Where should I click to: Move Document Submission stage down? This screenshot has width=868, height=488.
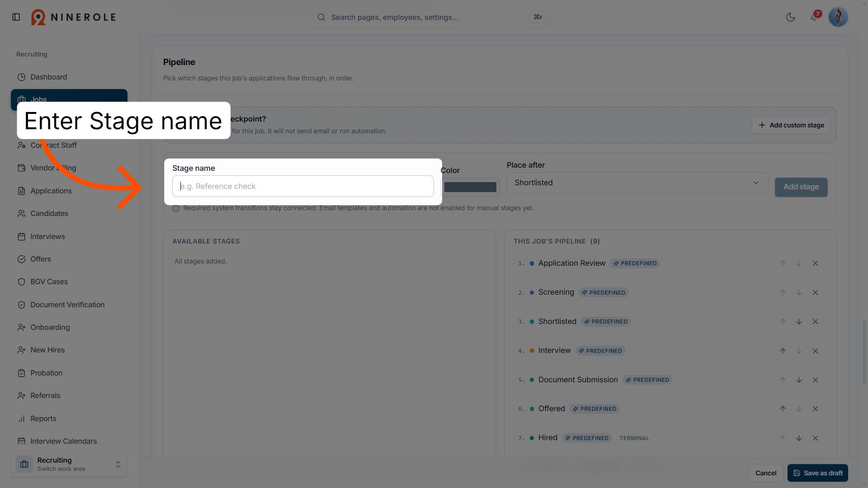coord(799,380)
